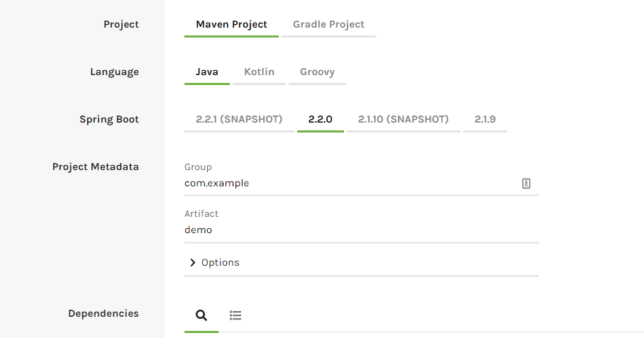Click the Artifact field label

click(201, 214)
